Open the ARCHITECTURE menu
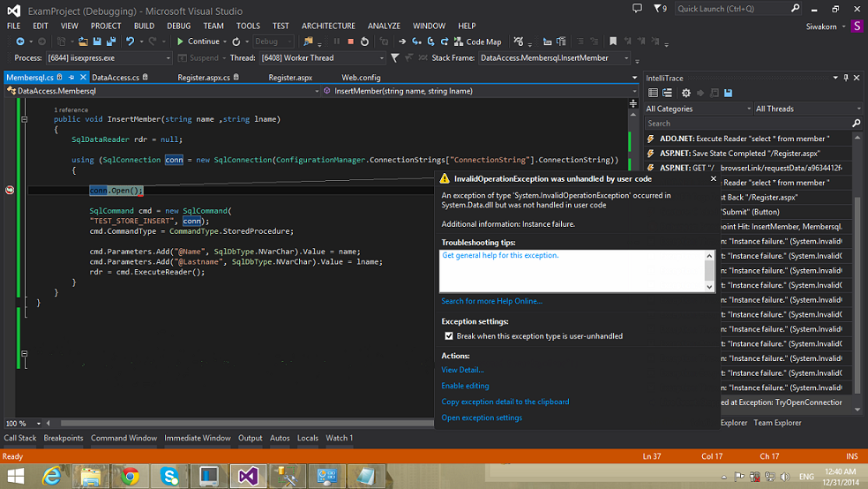This screenshot has height=489, width=868. click(x=328, y=26)
